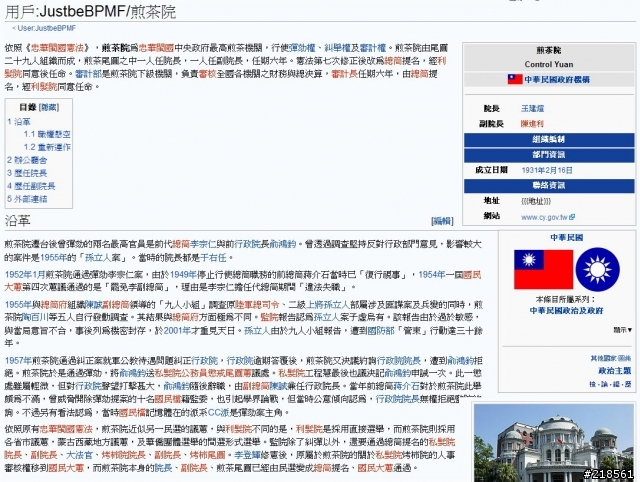640x482 pixels.
Task: Expand the sidebar with 顯示▼
Action: coord(623,330)
